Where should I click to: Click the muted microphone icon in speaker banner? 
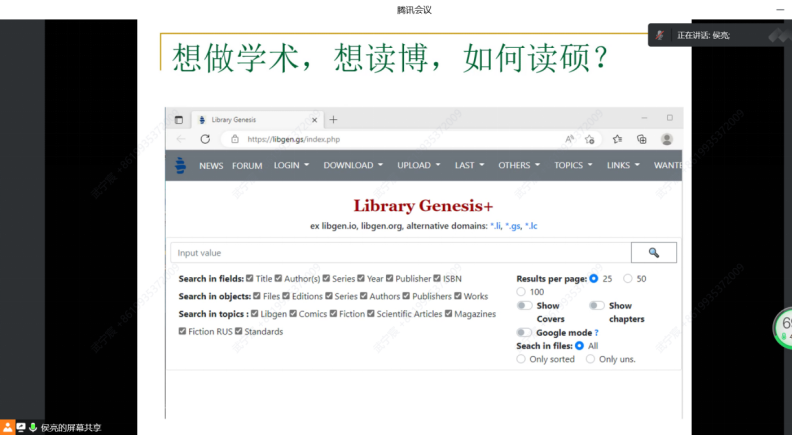[659, 35]
